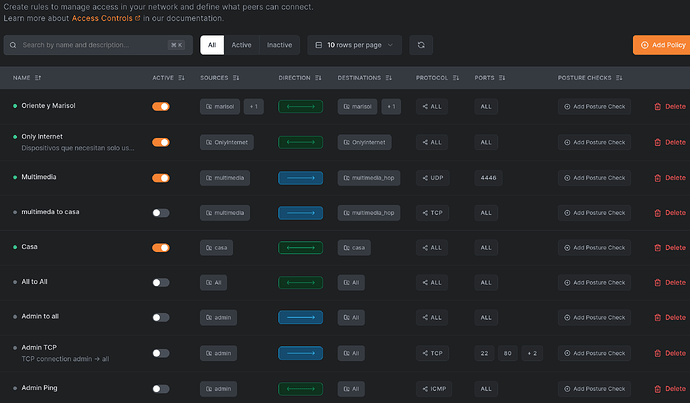This screenshot has width=690, height=403.
Task: Switch to the Active filter tab
Action: (241, 45)
